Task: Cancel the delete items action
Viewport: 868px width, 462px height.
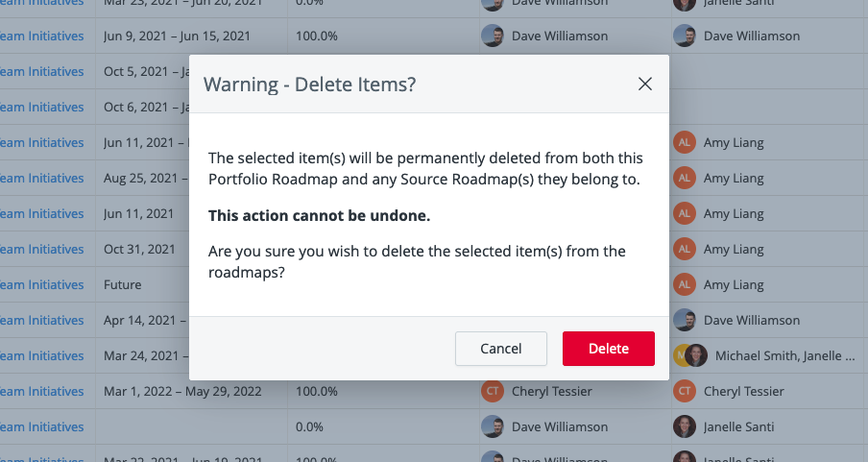Action: pos(501,349)
